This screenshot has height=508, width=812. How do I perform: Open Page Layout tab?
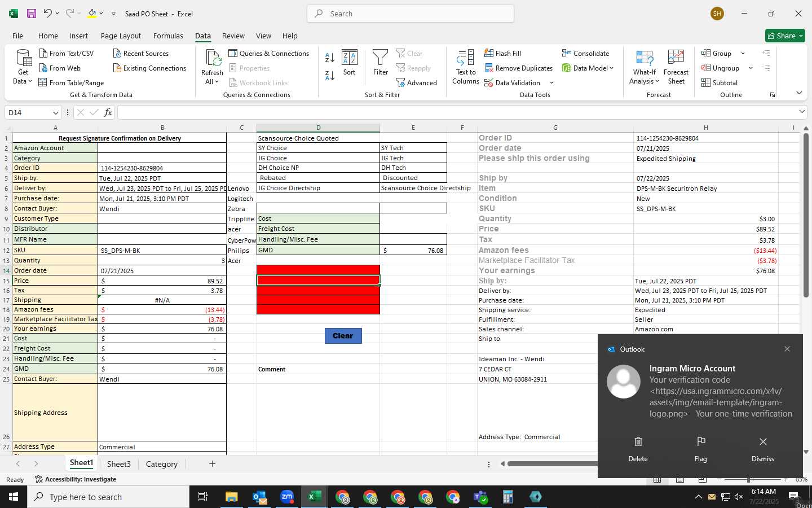[121, 36]
